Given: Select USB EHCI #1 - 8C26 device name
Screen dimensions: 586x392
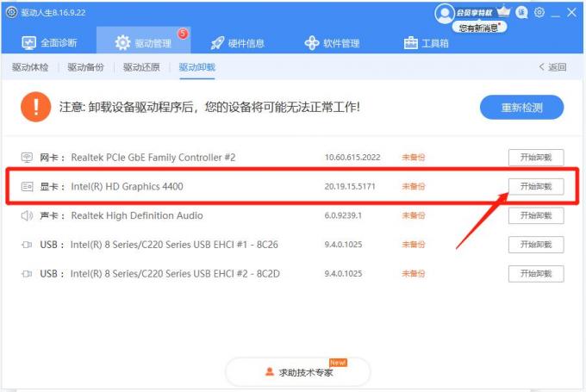Looking at the screenshot, I should tap(174, 245).
